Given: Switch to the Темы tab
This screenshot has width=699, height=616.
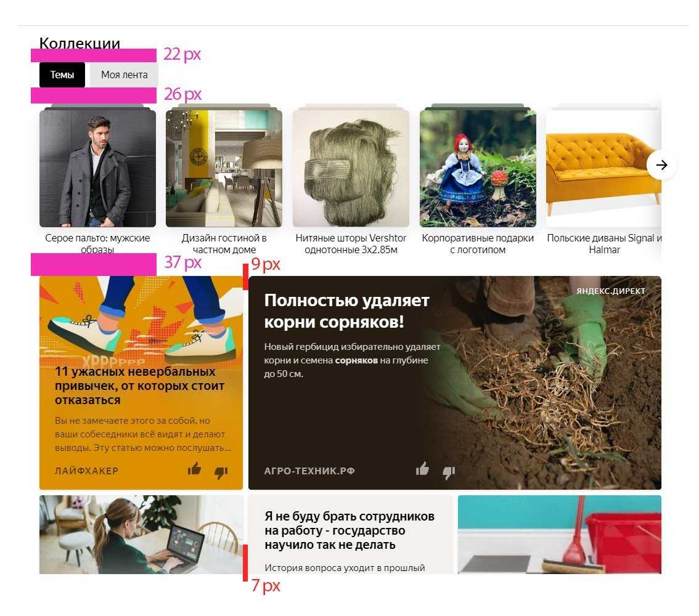Looking at the screenshot, I should click(x=62, y=75).
